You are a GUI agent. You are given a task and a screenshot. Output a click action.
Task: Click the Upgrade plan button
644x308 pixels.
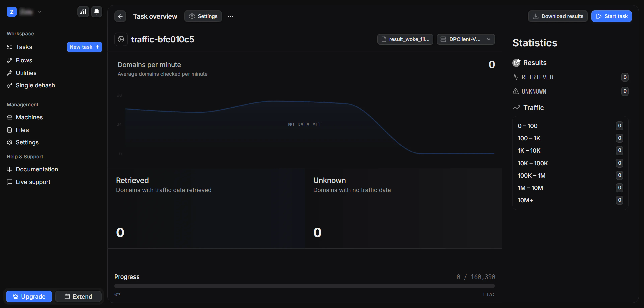(x=29, y=296)
